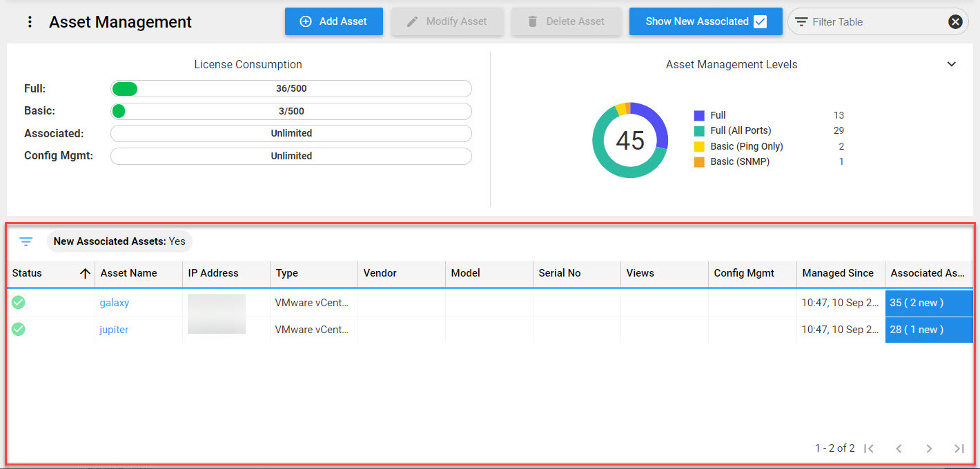Collapse the Asset Management Levels panel
Viewport: 980px width, 469px height.
click(952, 63)
